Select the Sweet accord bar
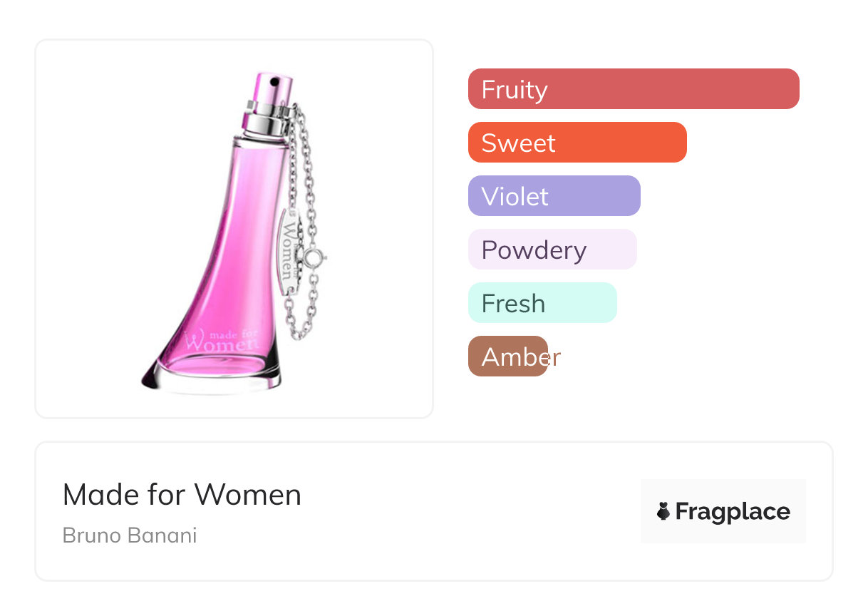Screen dimensions: 868x616 [x=577, y=143]
